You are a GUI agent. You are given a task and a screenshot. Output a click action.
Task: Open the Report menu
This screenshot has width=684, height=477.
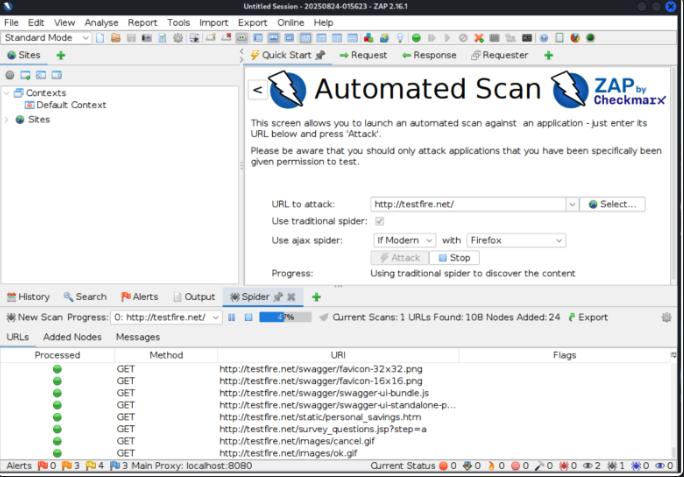[x=142, y=23]
